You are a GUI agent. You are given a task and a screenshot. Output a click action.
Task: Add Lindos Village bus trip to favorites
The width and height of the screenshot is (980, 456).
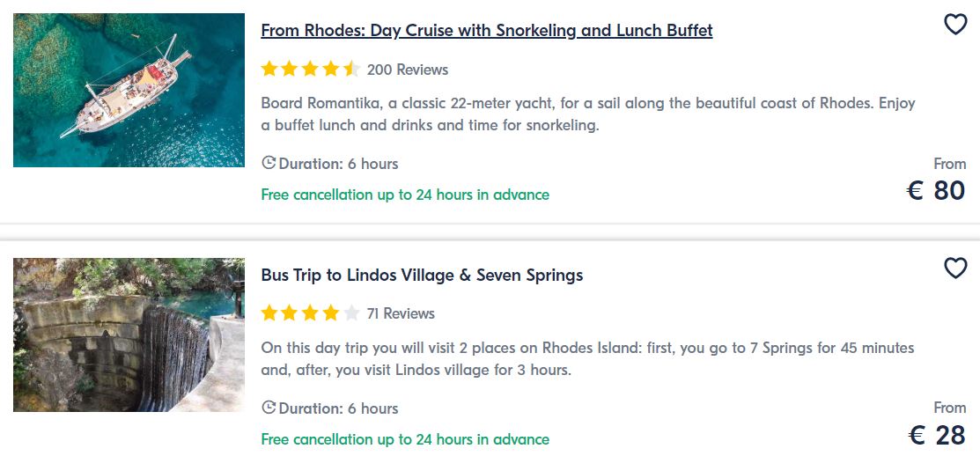click(955, 268)
